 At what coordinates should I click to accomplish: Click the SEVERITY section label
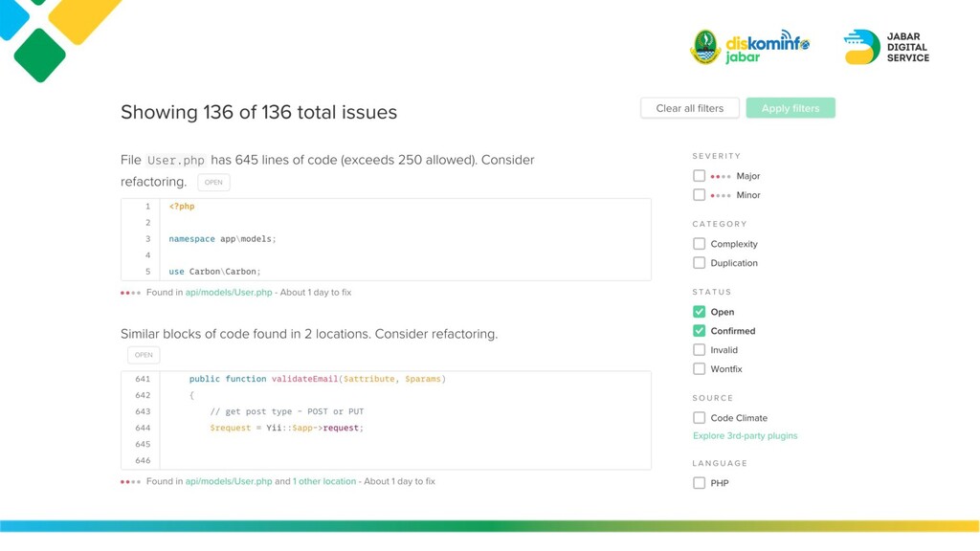716,156
